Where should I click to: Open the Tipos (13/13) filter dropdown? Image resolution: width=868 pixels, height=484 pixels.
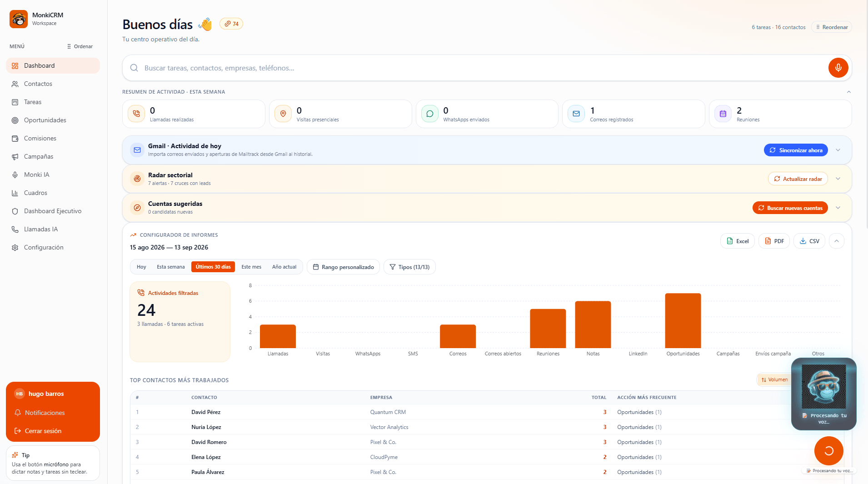click(409, 267)
